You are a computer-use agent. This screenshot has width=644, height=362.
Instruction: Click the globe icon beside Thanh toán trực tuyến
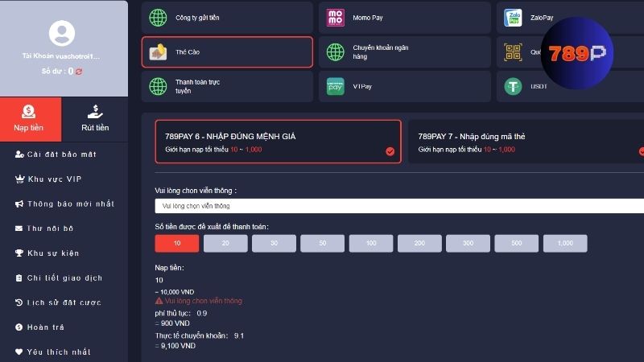tap(158, 87)
